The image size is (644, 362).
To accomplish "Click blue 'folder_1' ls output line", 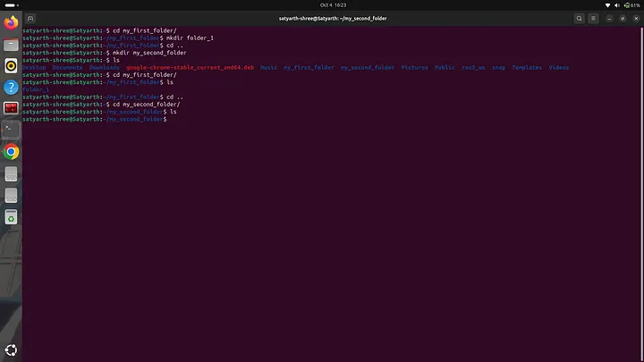I will click(36, 89).
